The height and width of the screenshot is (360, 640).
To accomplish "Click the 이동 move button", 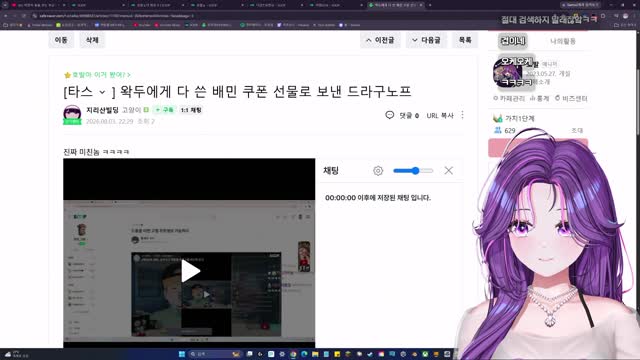I will tap(61, 40).
